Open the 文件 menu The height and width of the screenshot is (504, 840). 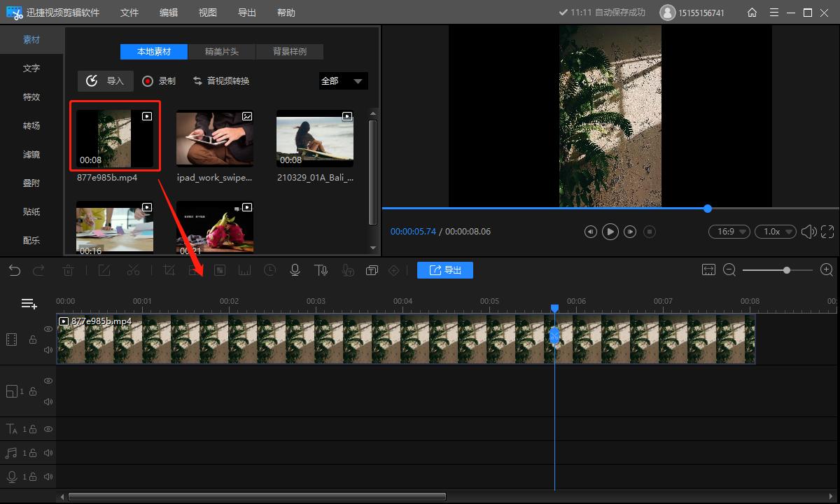(x=129, y=13)
